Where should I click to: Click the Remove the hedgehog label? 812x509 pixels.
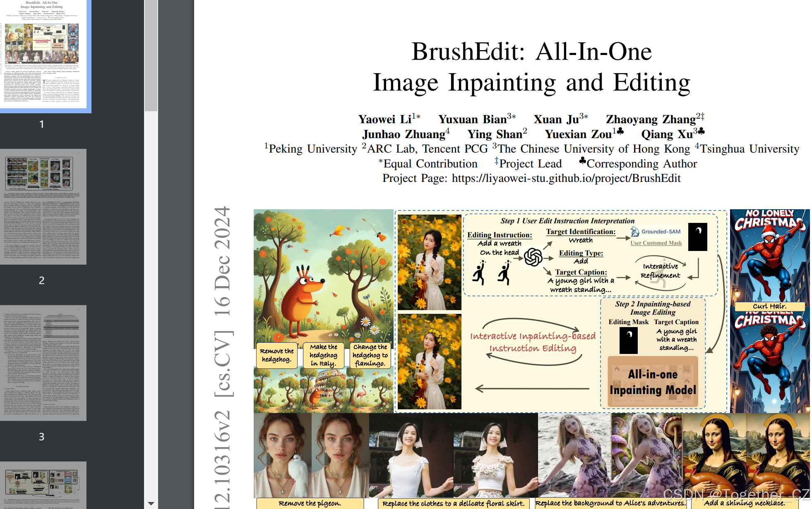[276, 355]
